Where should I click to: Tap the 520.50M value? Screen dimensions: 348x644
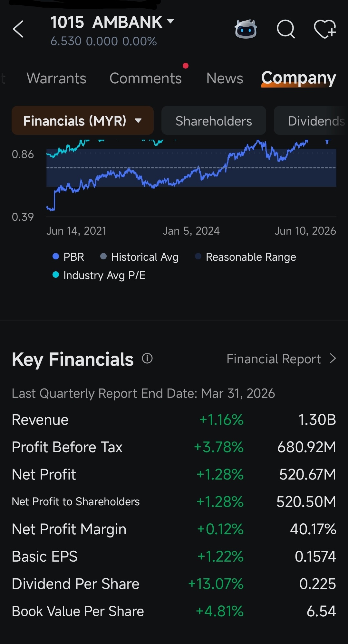[x=306, y=502]
